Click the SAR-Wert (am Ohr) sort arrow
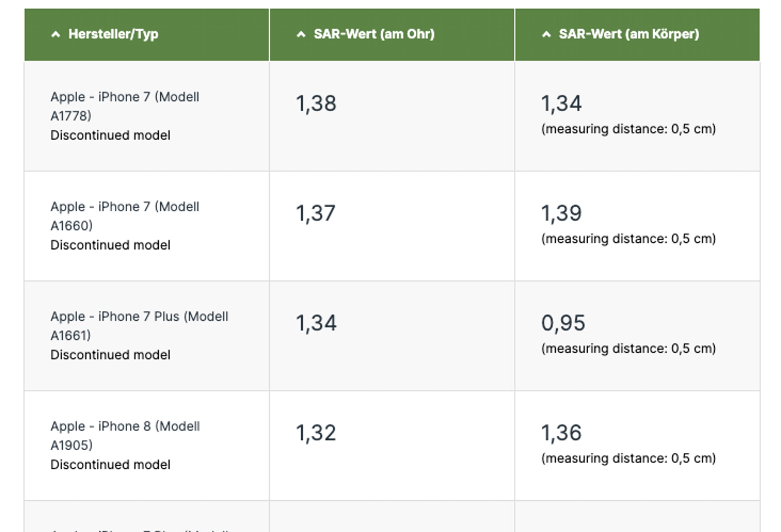 click(x=301, y=35)
